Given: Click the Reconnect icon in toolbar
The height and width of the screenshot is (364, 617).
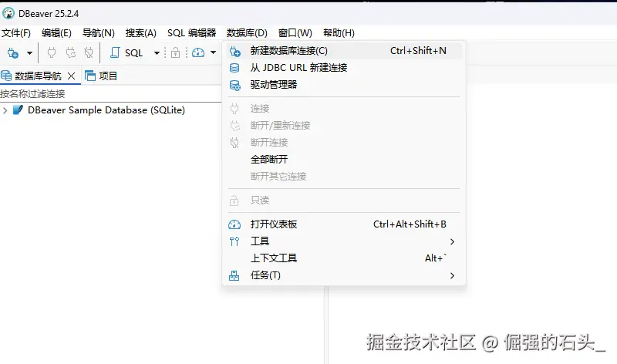Looking at the screenshot, I should [x=71, y=52].
